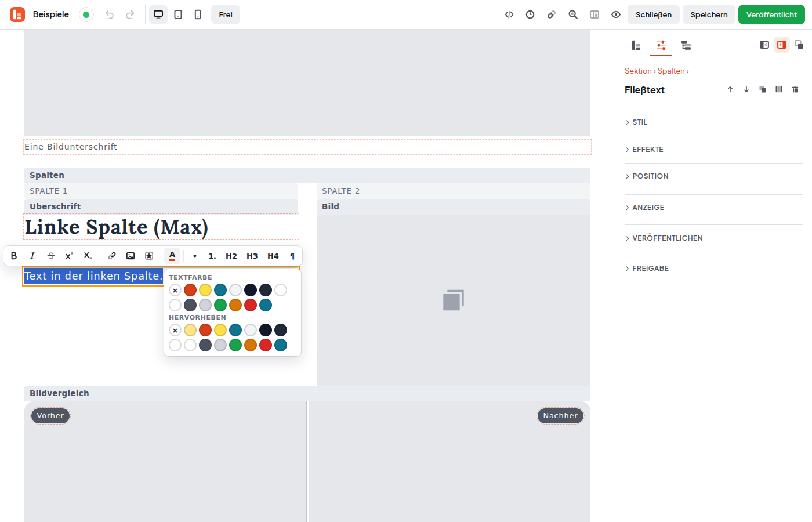This screenshot has height=522, width=812.
Task: Insert an image from the text toolbar
Action: click(x=130, y=256)
